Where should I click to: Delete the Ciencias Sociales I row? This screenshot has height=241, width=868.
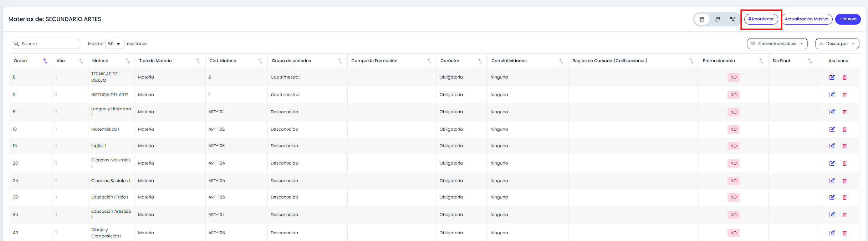pos(844,181)
